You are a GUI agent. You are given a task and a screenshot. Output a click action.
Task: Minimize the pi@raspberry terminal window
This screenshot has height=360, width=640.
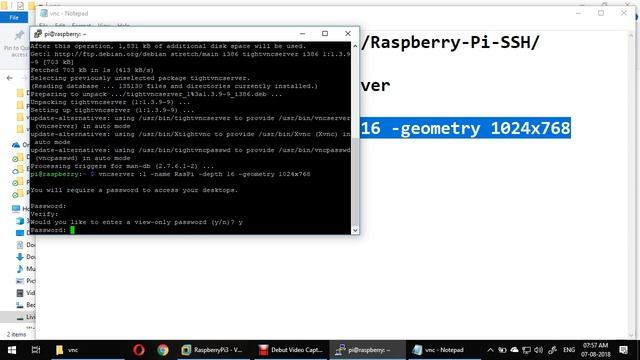pyautogui.click(x=302, y=33)
